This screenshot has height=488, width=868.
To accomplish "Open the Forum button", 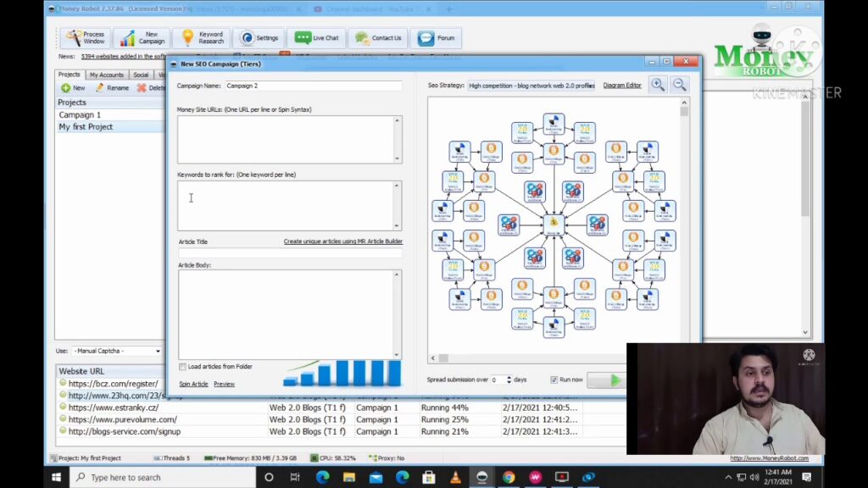I will click(x=437, y=37).
